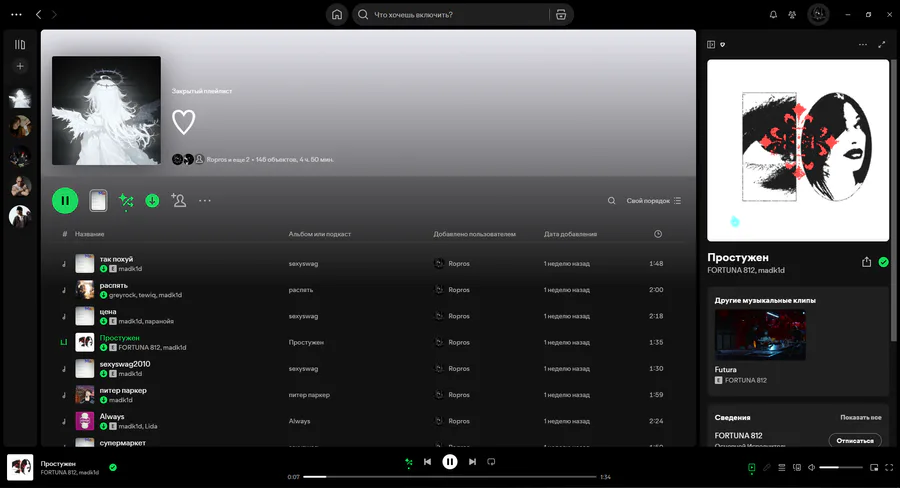Open the now playing cover in bottom bar

pos(20,467)
